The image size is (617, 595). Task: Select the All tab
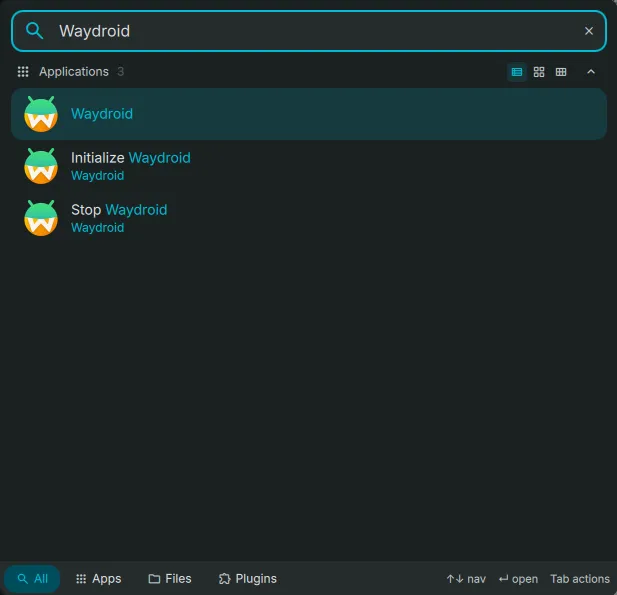32,579
